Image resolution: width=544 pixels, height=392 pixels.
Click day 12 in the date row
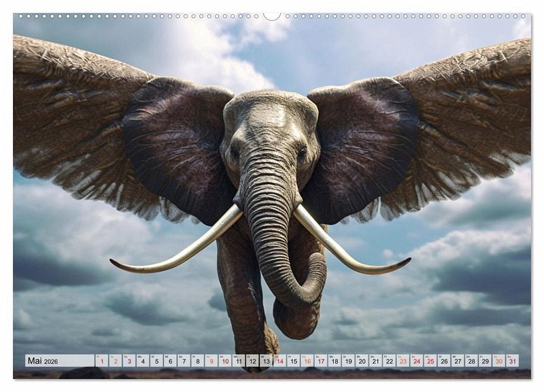point(252,361)
